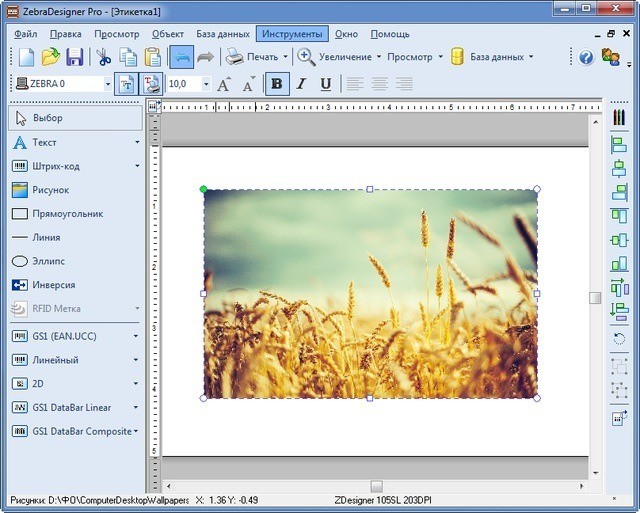Select the Рисунок picture tool

(x=50, y=190)
